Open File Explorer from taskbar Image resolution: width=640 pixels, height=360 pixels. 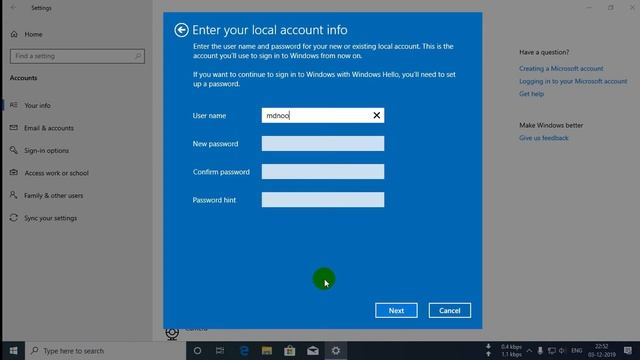coord(267,351)
